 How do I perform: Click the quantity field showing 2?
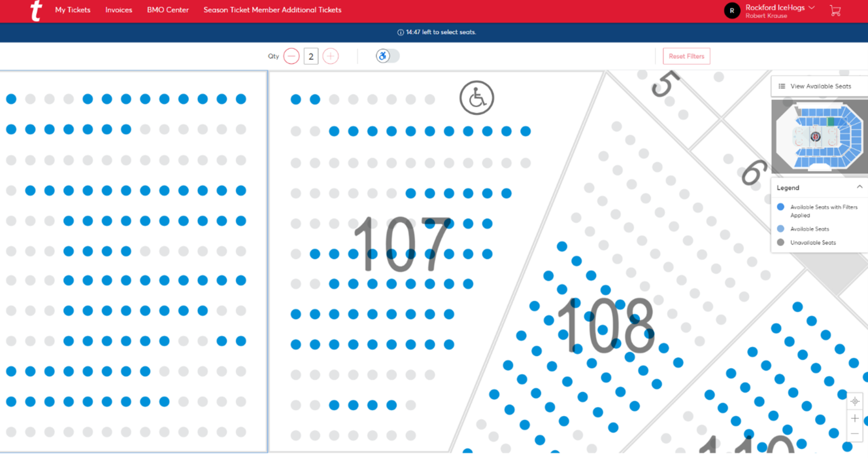[x=311, y=56]
